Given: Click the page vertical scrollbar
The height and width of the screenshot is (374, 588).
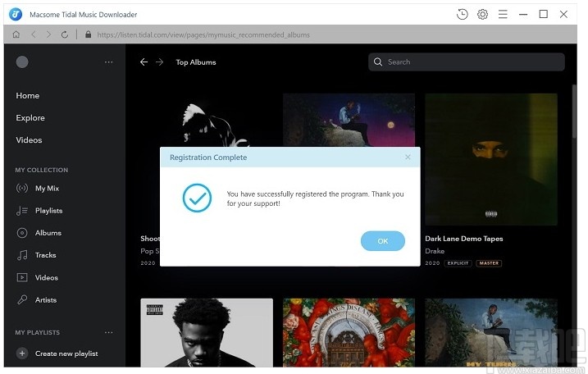Looking at the screenshot, I should pyautogui.click(x=574, y=112).
